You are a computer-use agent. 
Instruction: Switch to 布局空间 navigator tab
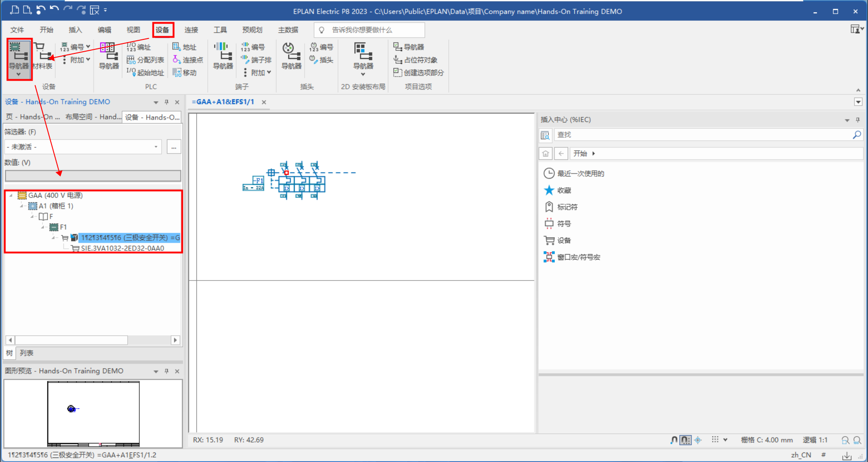[92, 117]
